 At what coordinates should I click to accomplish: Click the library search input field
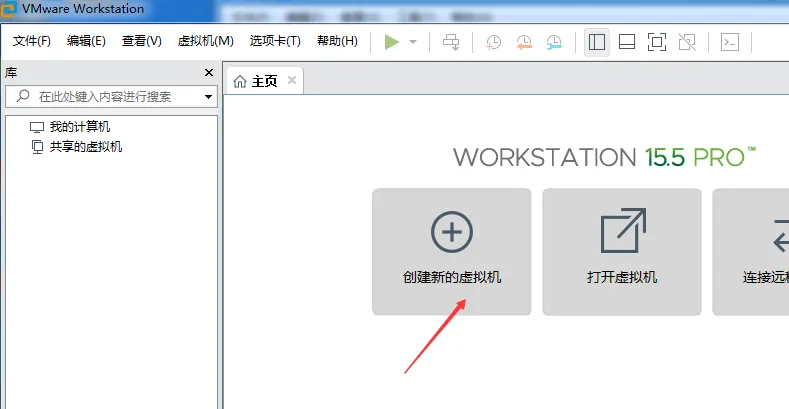110,97
